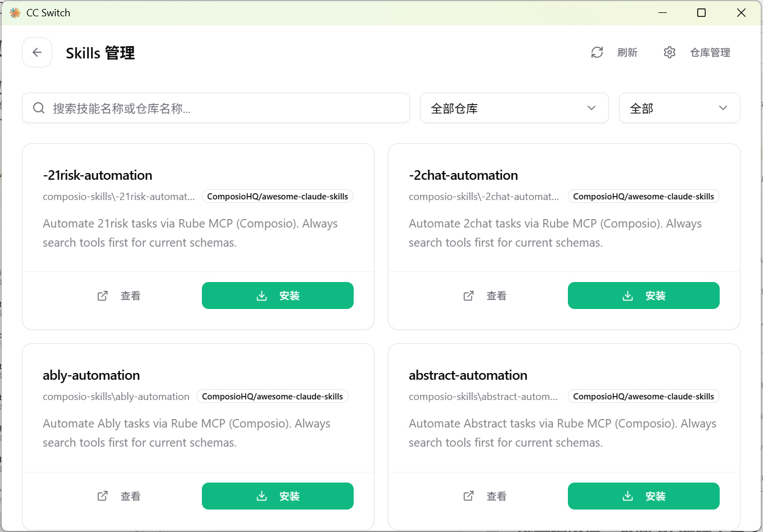Click download icon in ably-automation install button
Viewport: 763px width, 532px height.
[x=261, y=496]
